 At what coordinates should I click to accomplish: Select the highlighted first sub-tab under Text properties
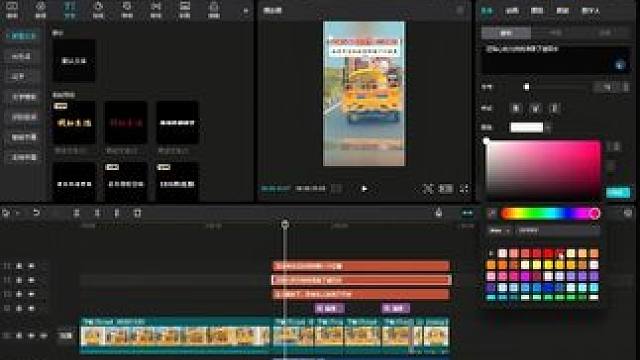[x=506, y=33]
